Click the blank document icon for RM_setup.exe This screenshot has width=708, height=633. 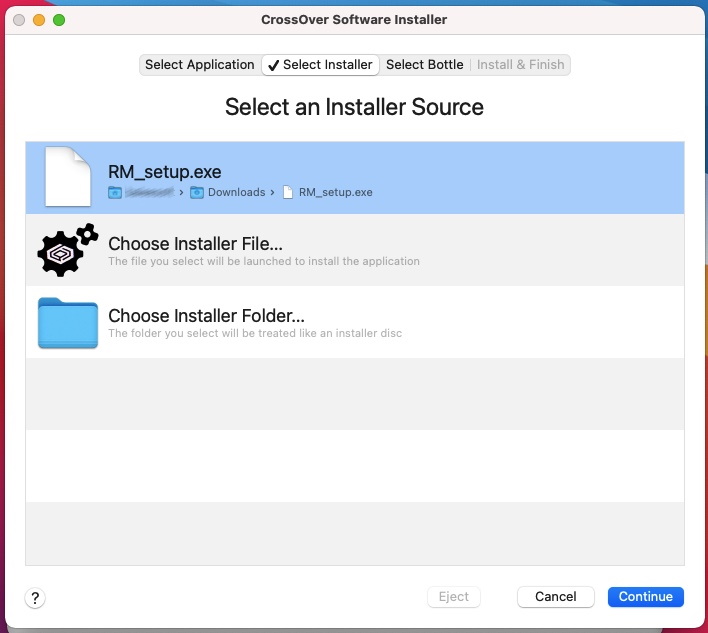pyautogui.click(x=68, y=177)
